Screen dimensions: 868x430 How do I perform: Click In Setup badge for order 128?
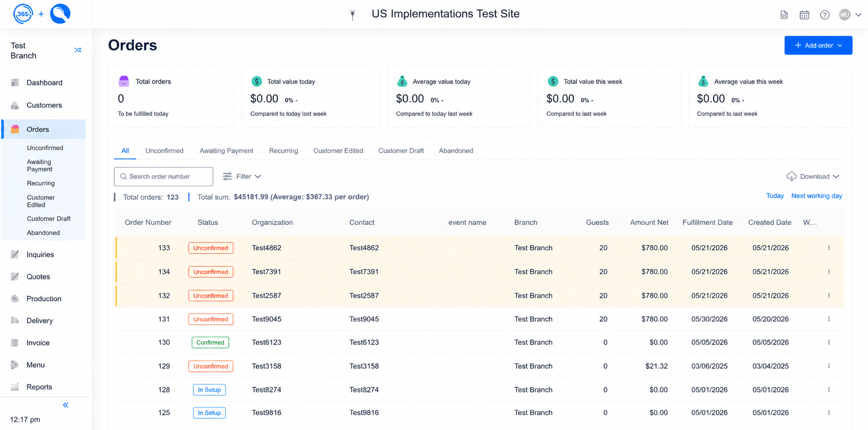pos(209,390)
